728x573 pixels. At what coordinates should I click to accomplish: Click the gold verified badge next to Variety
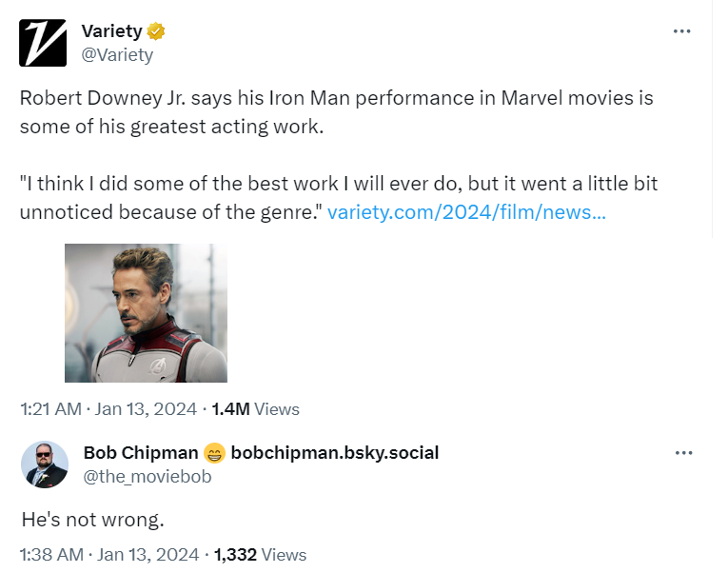click(155, 31)
